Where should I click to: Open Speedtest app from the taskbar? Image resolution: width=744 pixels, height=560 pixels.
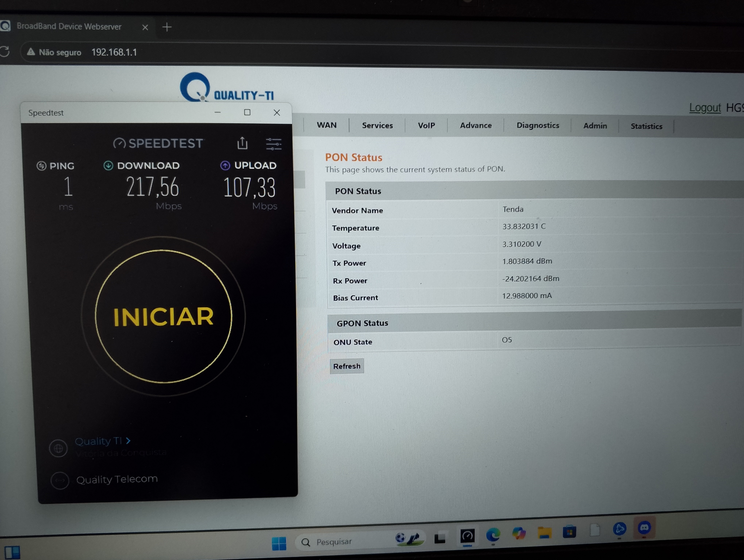pos(467,536)
